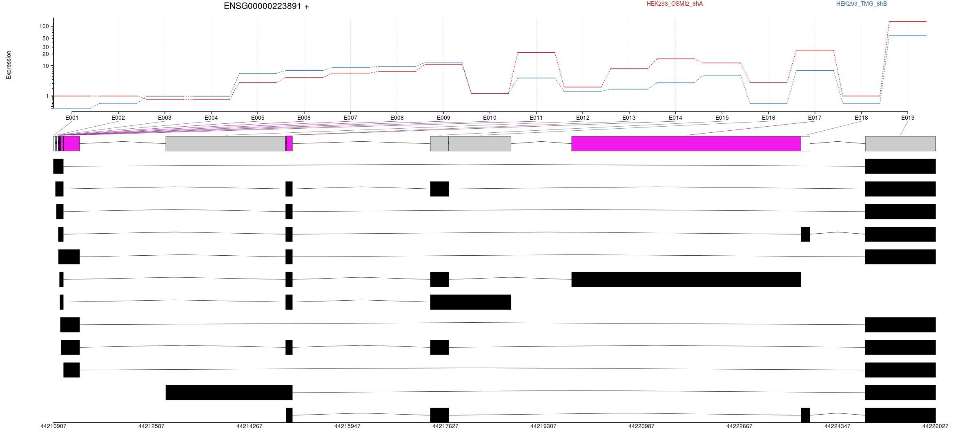Viewport: 980px width, 433px height.
Task: Select the red HEK293_OSMI2_6hA legend label
Action: pyautogui.click(x=675, y=4)
